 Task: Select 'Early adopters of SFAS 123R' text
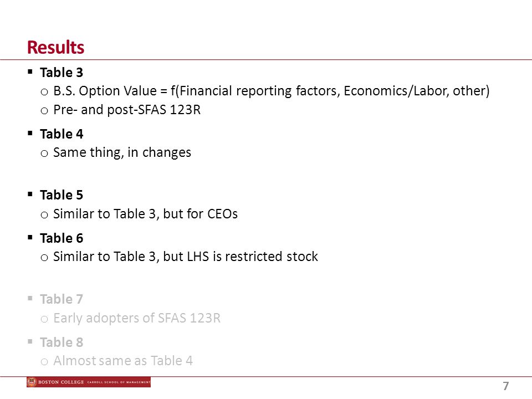coord(137,318)
